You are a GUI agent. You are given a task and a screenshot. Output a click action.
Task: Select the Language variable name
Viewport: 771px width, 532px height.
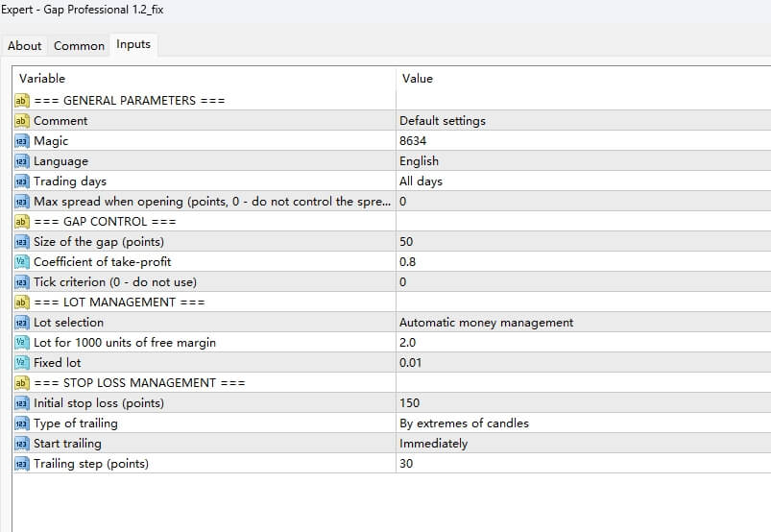coord(61,161)
